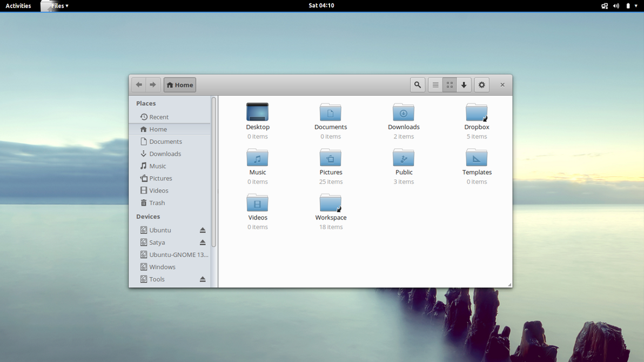Open the Files menu in the top bar

(58, 5)
